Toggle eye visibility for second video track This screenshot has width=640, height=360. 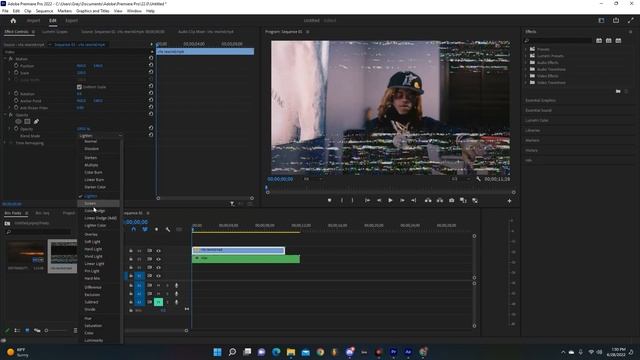pos(158,259)
